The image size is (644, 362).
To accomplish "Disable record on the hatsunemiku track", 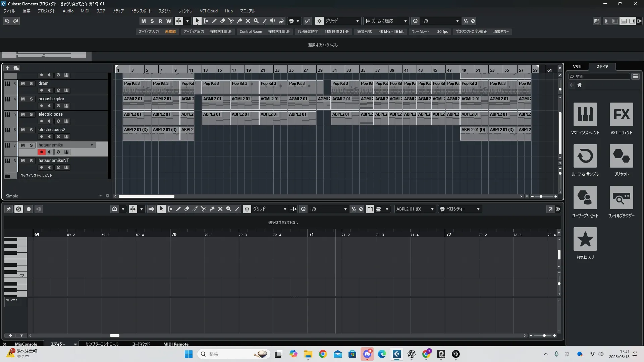I will point(41,152).
